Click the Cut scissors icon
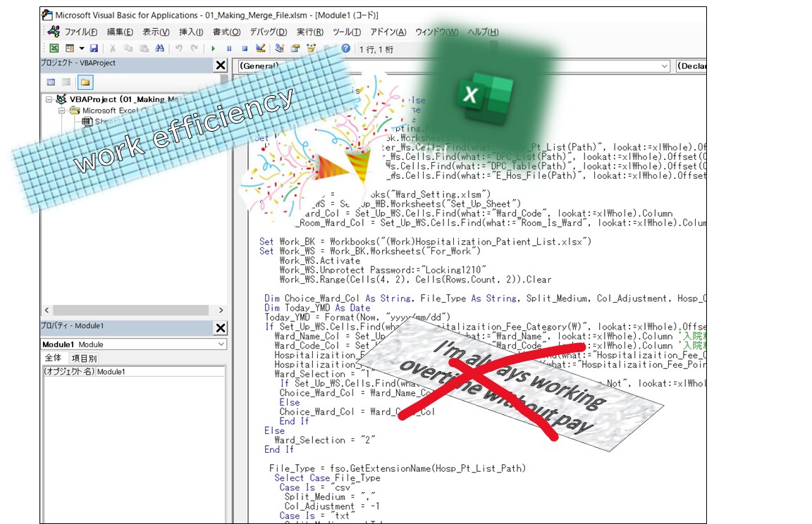 coord(112,48)
